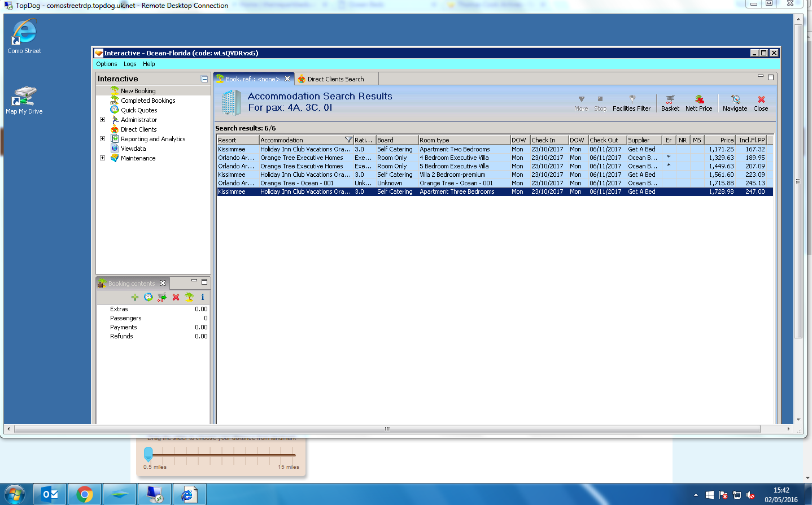Click the Passengers line in Booking contents
The width and height of the screenshot is (812, 505).
pyautogui.click(x=152, y=318)
